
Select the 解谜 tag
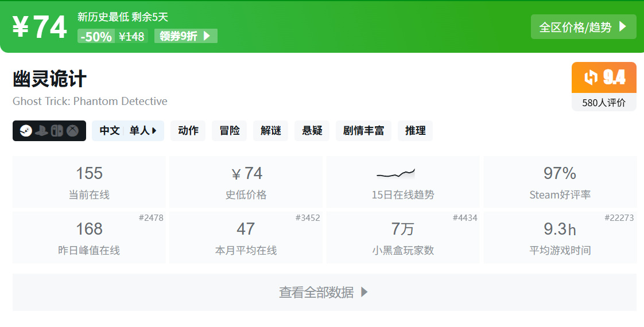coord(271,131)
